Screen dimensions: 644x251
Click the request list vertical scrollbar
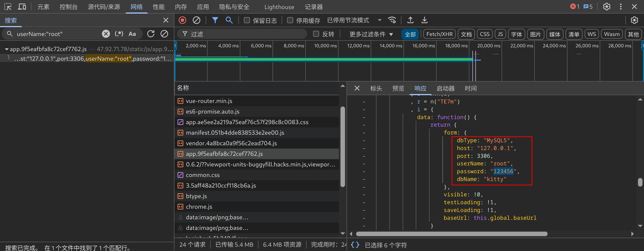pos(343,147)
